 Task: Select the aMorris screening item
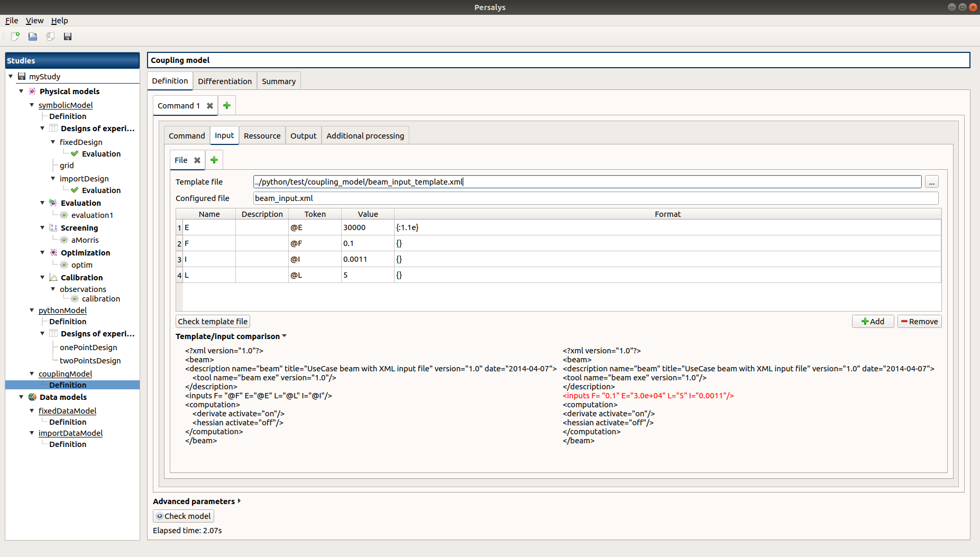85,240
